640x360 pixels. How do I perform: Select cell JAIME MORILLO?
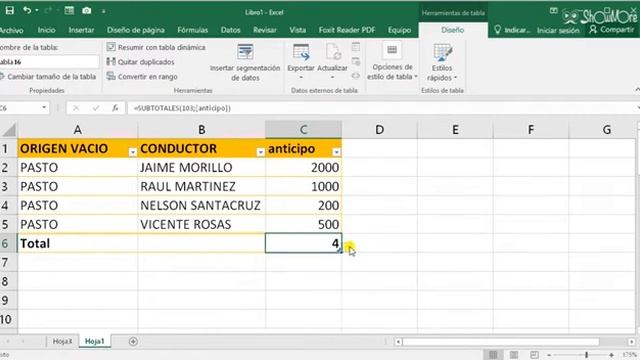pyautogui.click(x=202, y=167)
